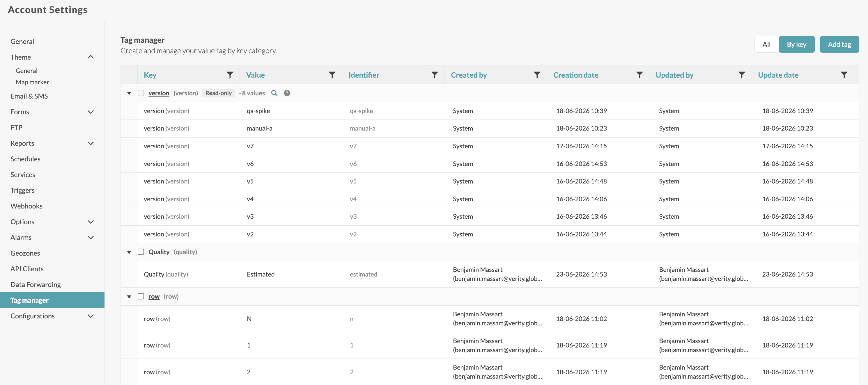Open the Quality key link
The width and height of the screenshot is (868, 385).
(159, 252)
